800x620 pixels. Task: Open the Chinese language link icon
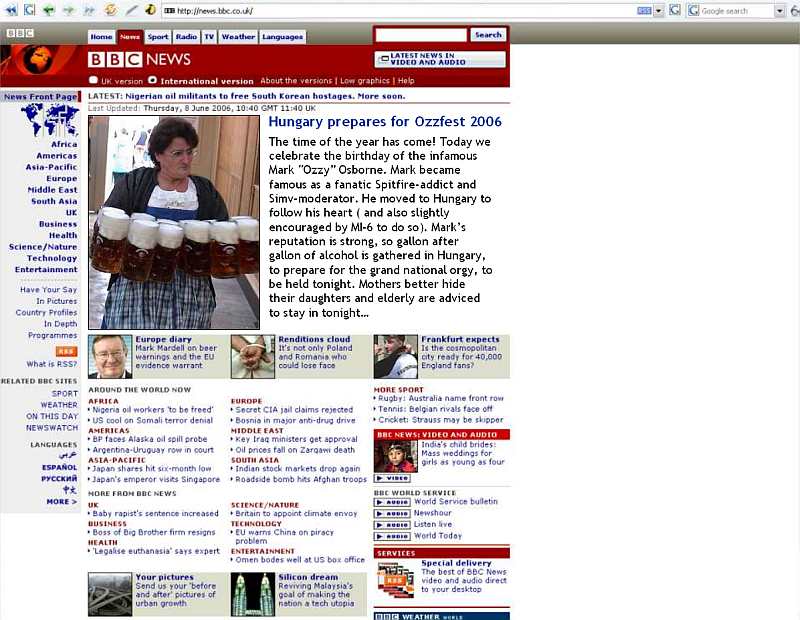coord(70,490)
